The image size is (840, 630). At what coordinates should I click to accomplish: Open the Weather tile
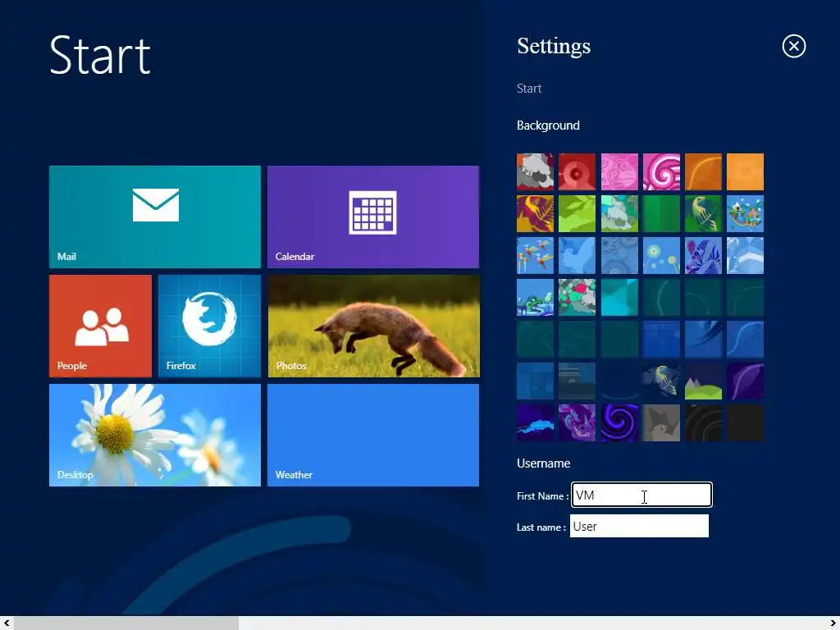(x=373, y=435)
